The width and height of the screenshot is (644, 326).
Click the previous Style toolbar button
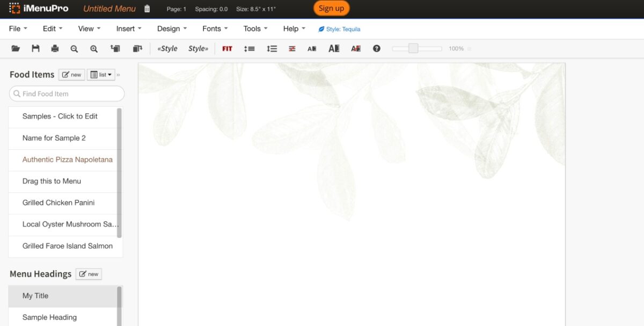167,48
